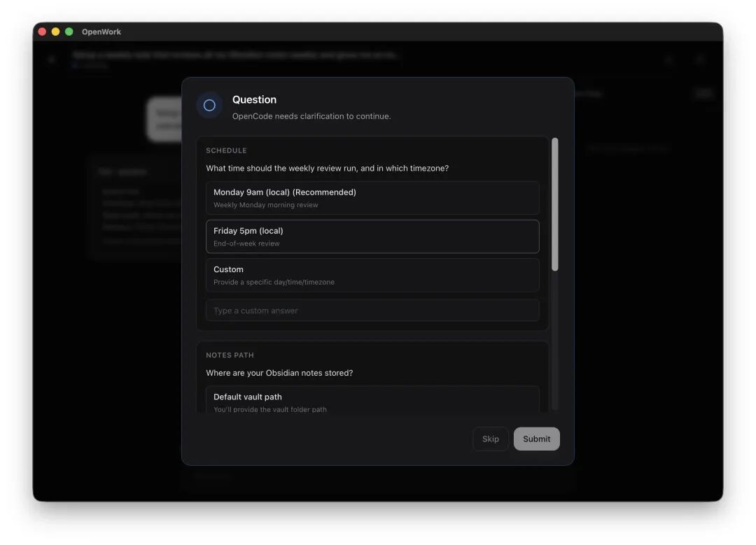This screenshot has height=545, width=756.
Task: Submit the clarification answers
Action: pyautogui.click(x=536, y=439)
